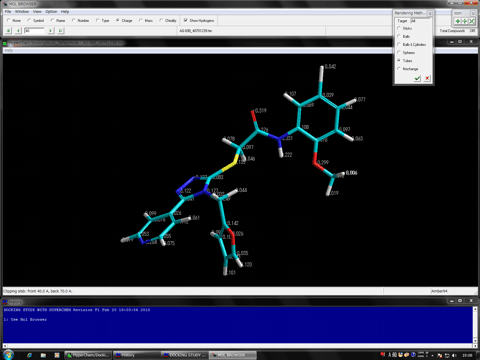This screenshot has height=360, width=480.
Task: Open Windows Explorer folder in taskbar
Action: click(x=43, y=355)
